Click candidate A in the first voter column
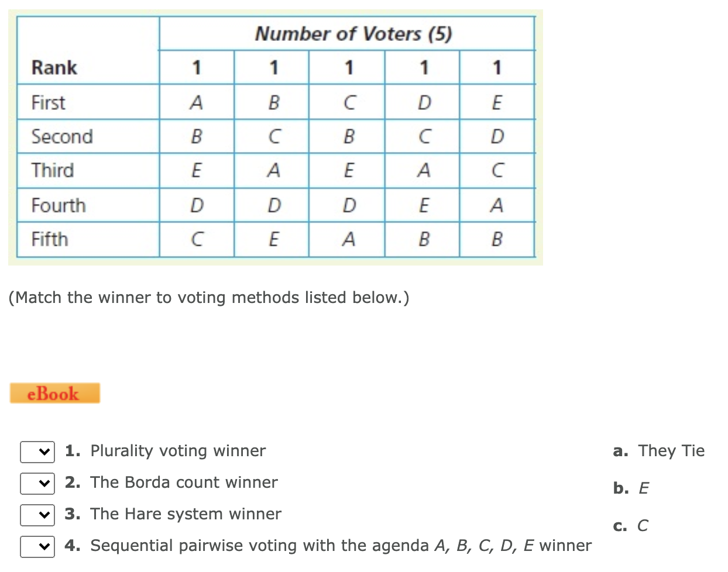This screenshot has width=728, height=572. pyautogui.click(x=197, y=102)
